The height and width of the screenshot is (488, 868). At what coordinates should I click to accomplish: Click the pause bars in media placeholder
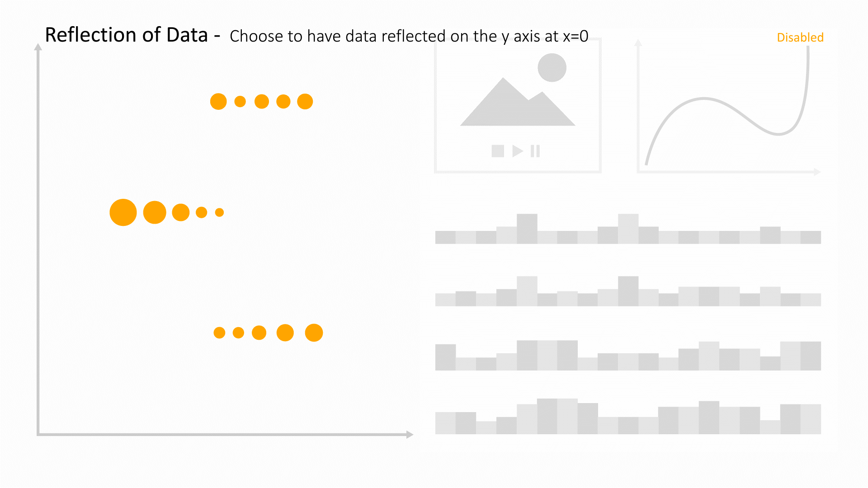click(535, 151)
